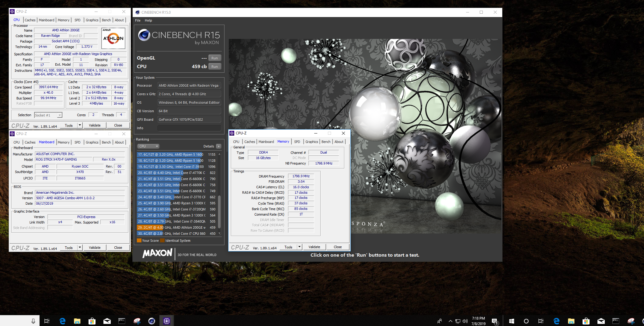Open the People icon in the system tray
The width and height of the screenshot is (644, 326).
[440, 321]
